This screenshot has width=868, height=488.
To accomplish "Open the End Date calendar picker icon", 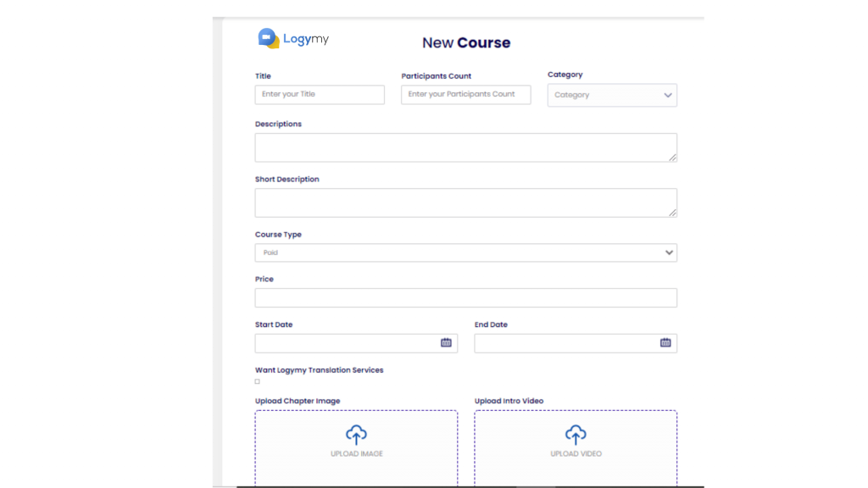I will pyautogui.click(x=665, y=342).
